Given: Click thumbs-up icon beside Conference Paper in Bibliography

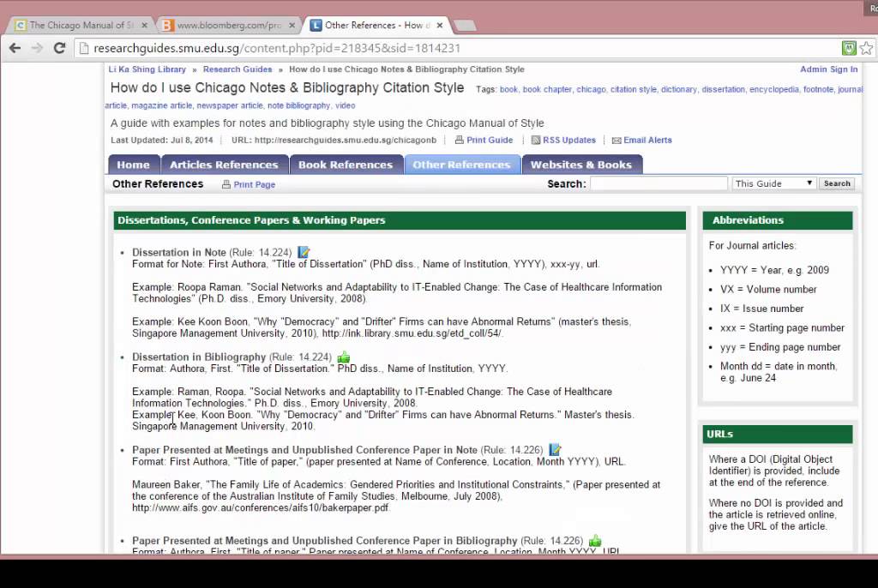Looking at the screenshot, I should (x=595, y=540).
